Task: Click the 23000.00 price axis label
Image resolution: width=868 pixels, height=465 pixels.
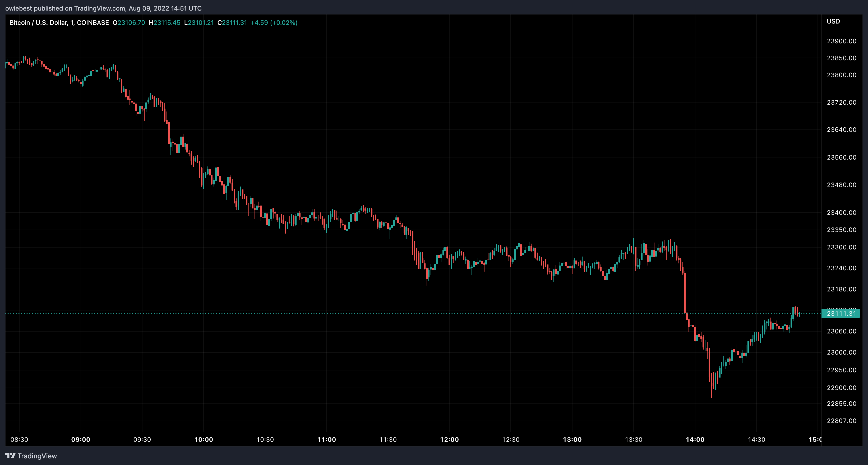Action: pos(841,352)
